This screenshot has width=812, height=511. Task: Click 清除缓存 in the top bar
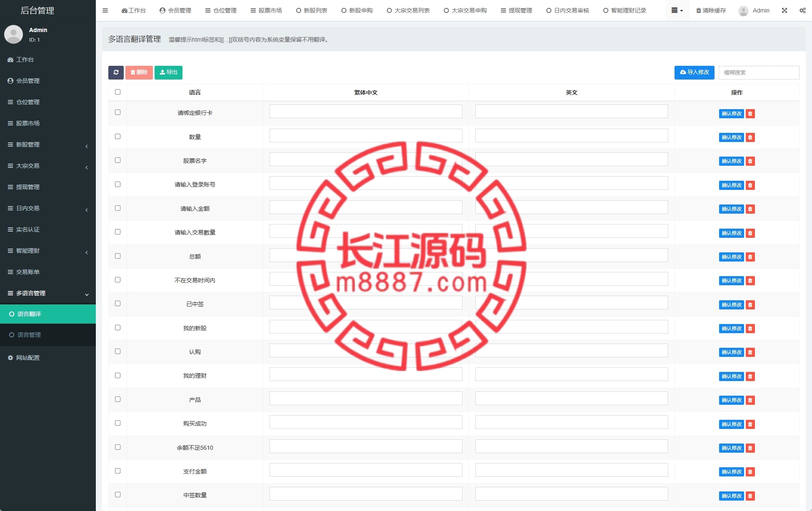pos(711,10)
